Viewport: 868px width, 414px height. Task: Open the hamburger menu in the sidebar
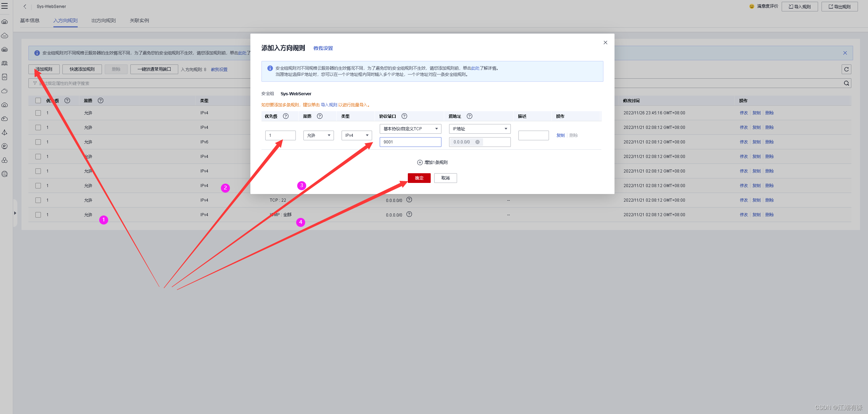click(5, 6)
